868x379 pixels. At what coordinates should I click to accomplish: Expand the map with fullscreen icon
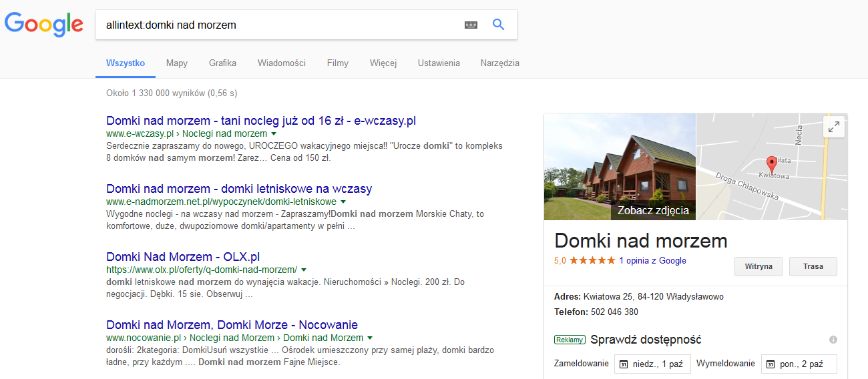click(834, 127)
